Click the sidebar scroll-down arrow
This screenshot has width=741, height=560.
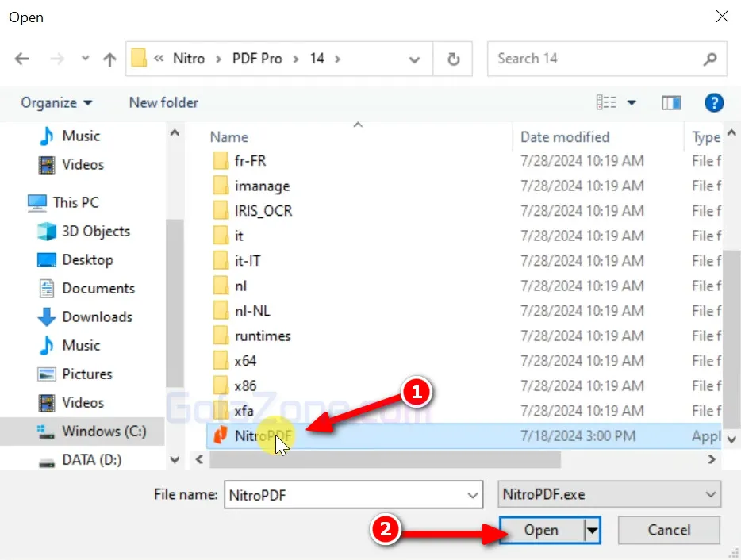tap(175, 459)
